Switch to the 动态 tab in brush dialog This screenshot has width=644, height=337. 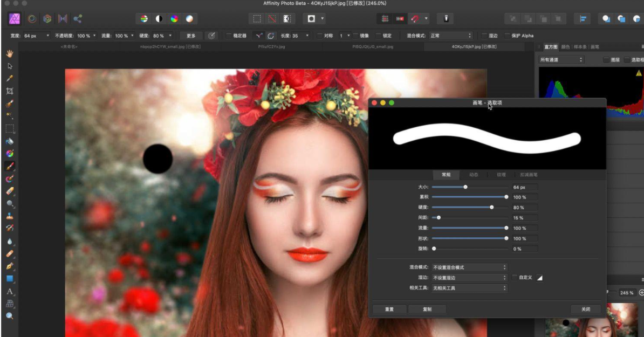click(474, 175)
